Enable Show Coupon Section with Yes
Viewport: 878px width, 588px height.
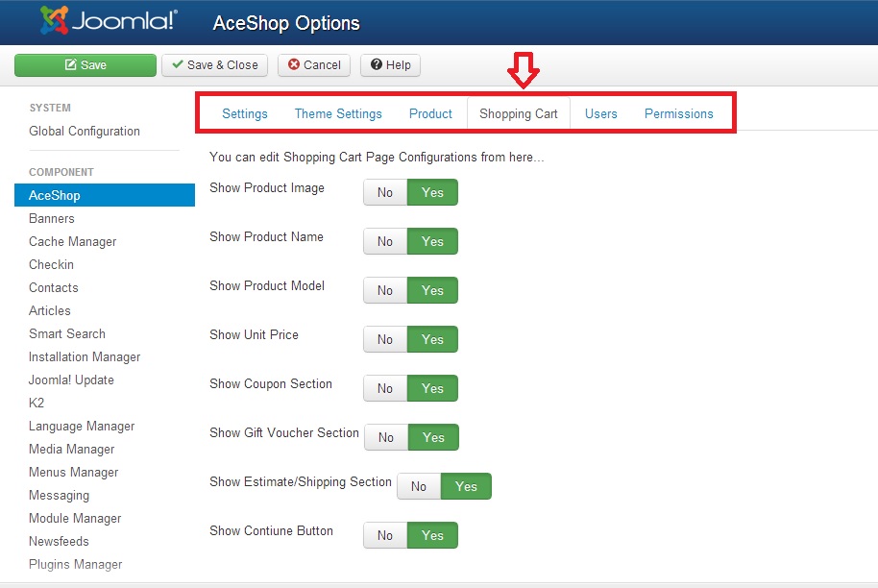tap(432, 389)
